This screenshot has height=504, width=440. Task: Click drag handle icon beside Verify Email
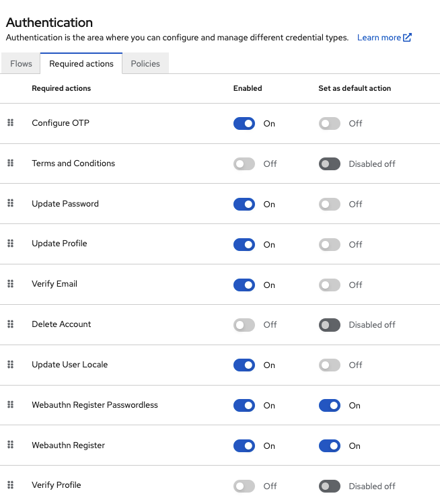(10, 284)
